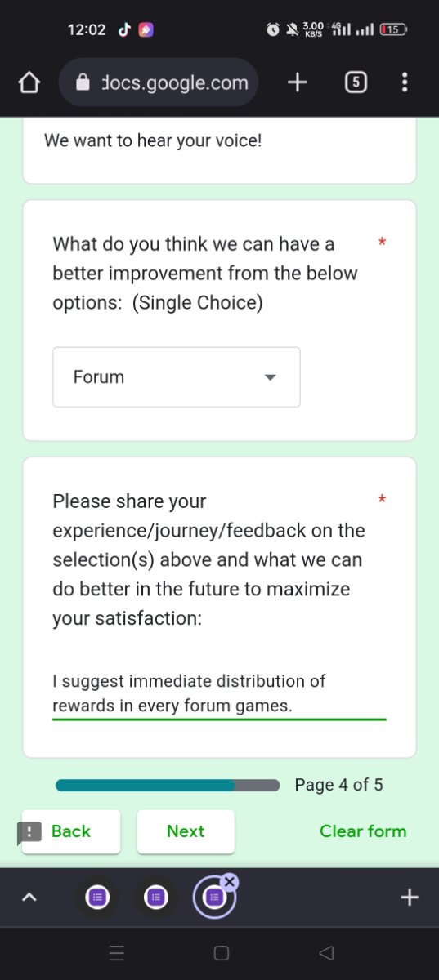The height and width of the screenshot is (980, 439).
Task: Tap the Android back navigation triangle
Action: pyautogui.click(x=326, y=953)
